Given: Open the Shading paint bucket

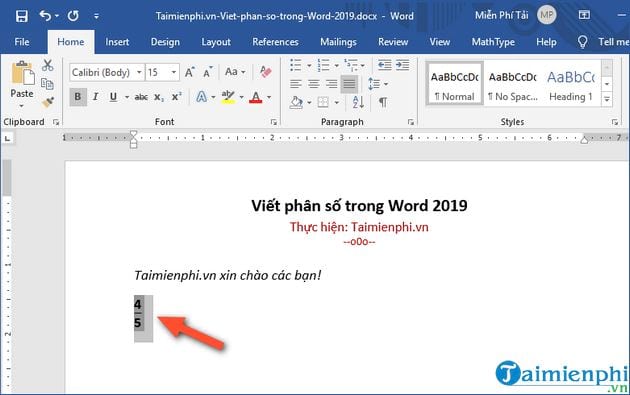Looking at the screenshot, I should pyautogui.click(x=297, y=102).
